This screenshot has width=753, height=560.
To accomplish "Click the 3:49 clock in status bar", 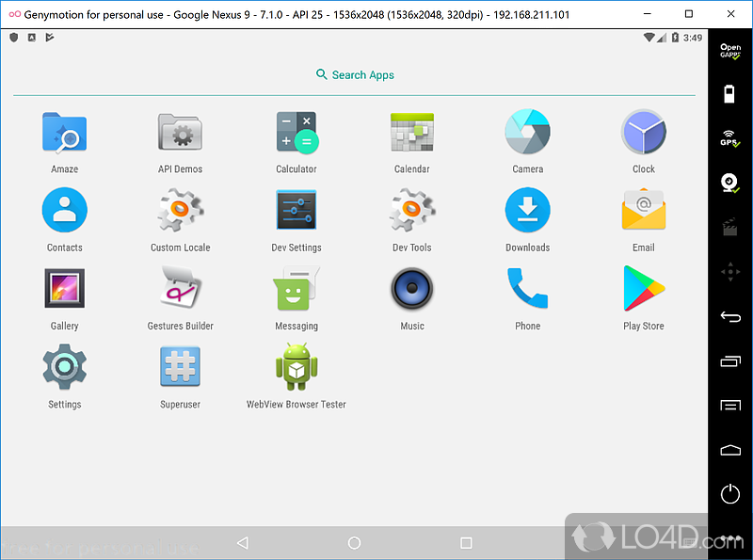I will (x=693, y=38).
